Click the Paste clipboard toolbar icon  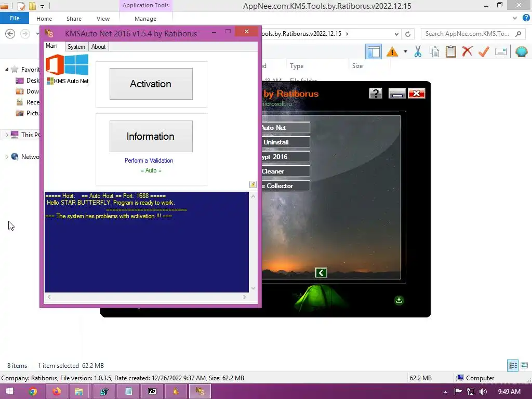pyautogui.click(x=451, y=51)
